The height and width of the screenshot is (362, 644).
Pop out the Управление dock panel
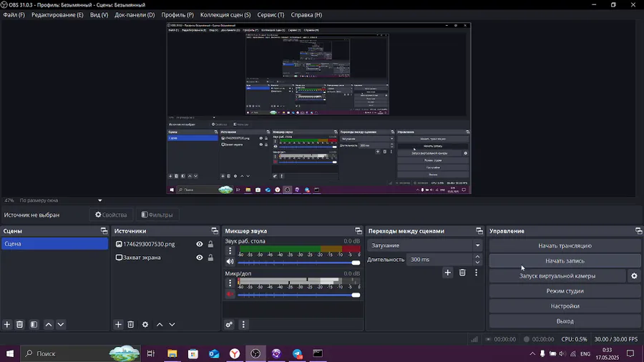point(638,231)
